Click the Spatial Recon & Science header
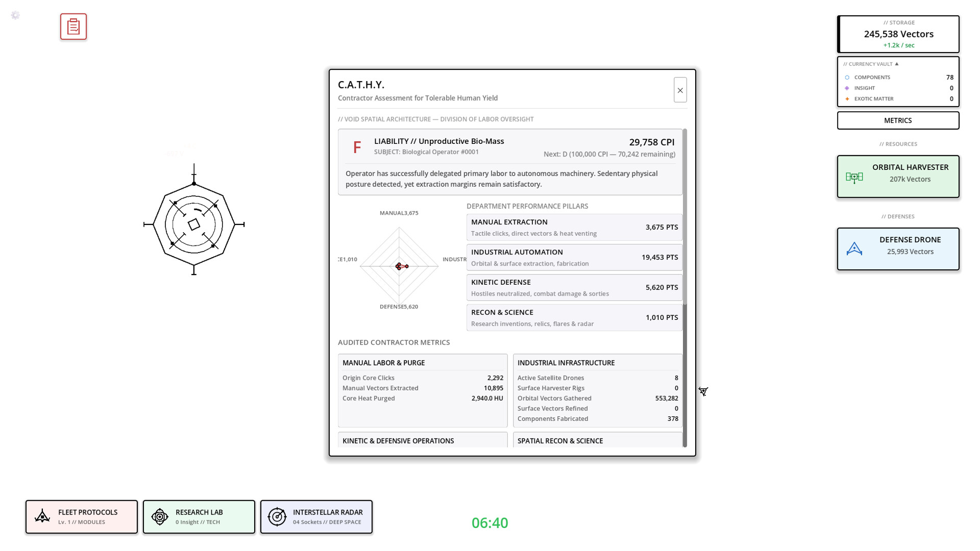980x551 pixels. (x=560, y=441)
